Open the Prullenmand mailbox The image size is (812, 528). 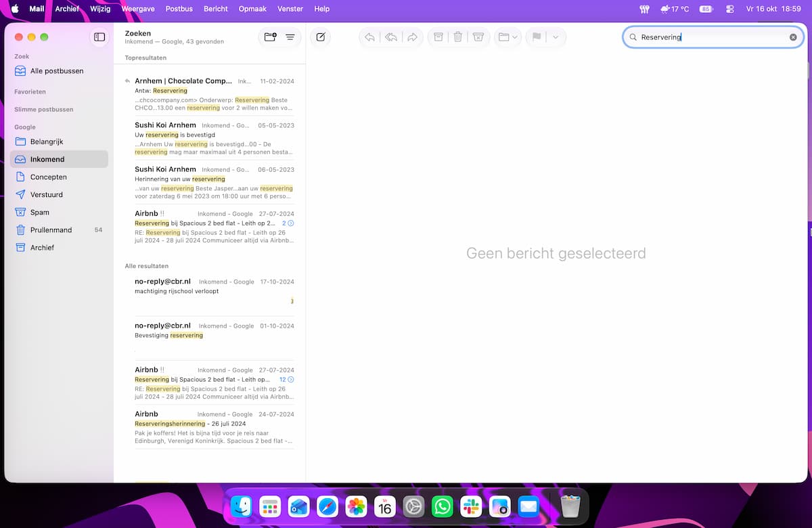60,229
